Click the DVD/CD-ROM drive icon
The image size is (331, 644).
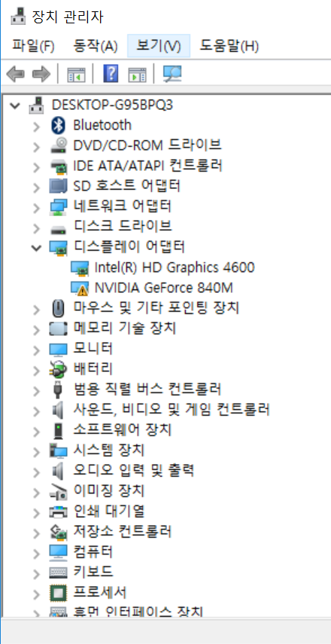[x=58, y=145]
